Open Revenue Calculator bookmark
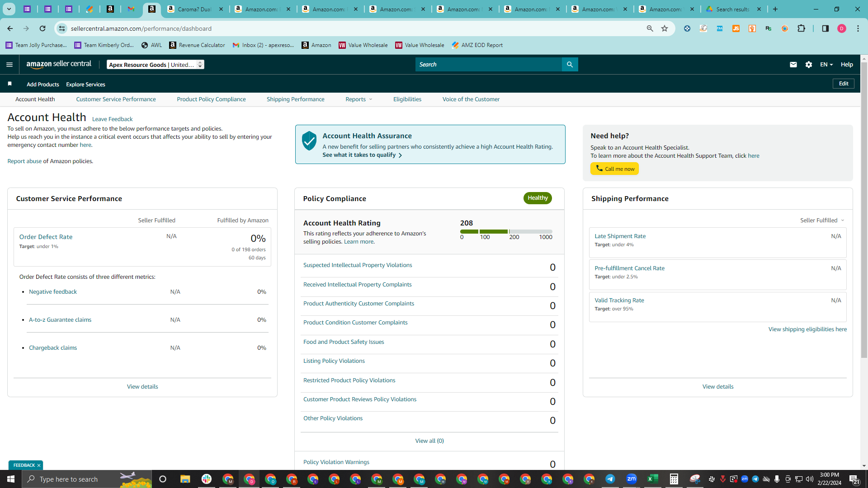The height and width of the screenshot is (488, 868). [197, 45]
